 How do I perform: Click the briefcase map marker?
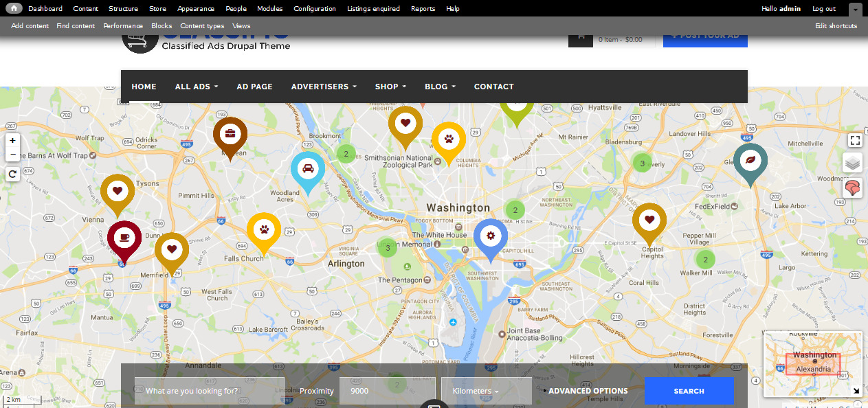[x=230, y=134]
